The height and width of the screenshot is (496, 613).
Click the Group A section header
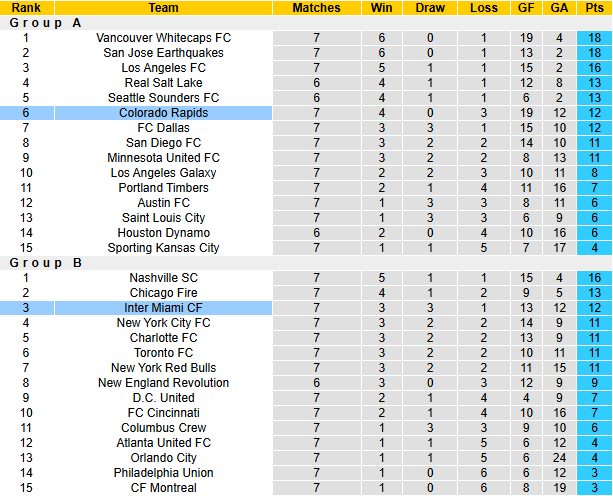pos(45,23)
